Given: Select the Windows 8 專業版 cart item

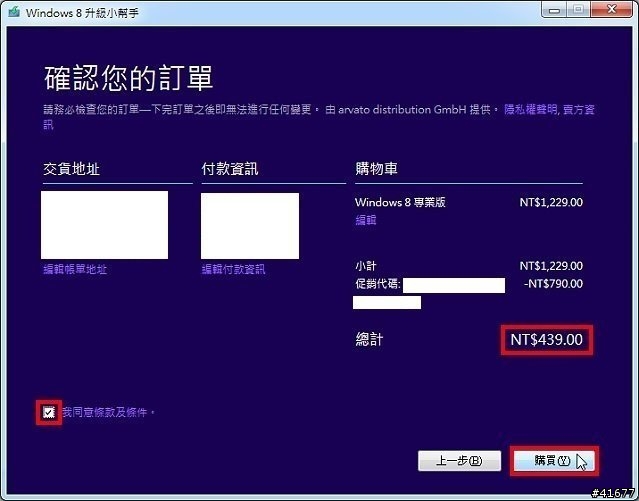Looking at the screenshot, I should coord(400,202).
